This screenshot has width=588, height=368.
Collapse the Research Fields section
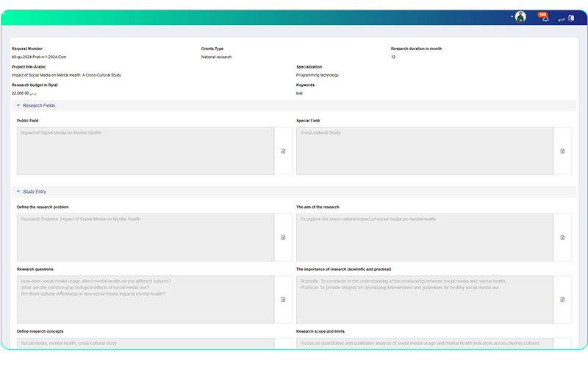[x=18, y=106]
